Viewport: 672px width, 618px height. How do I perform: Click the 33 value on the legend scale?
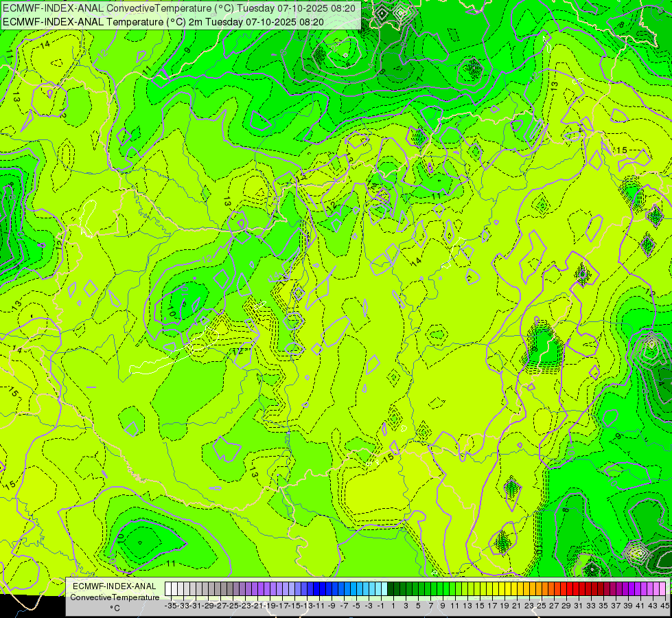coord(591,606)
